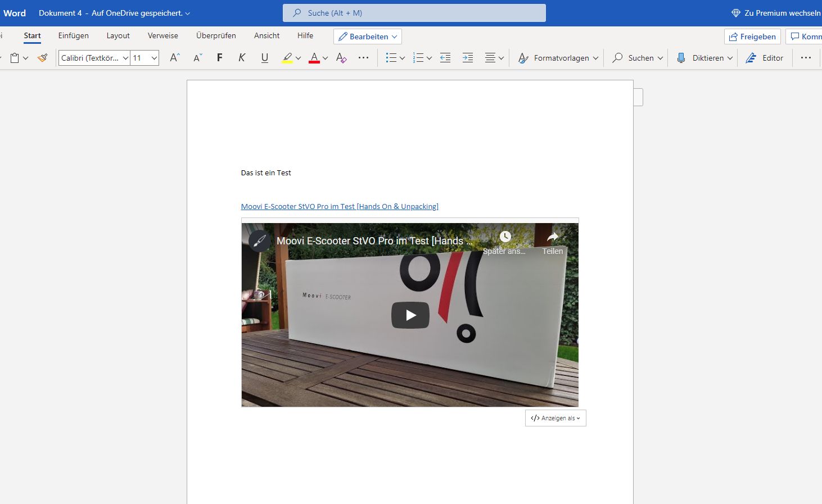
Task: Open comments button at top right
Action: pyautogui.click(x=805, y=37)
